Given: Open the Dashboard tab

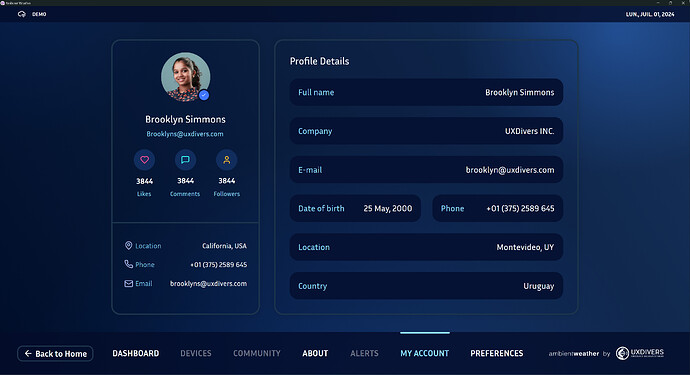Looking at the screenshot, I should (x=136, y=353).
